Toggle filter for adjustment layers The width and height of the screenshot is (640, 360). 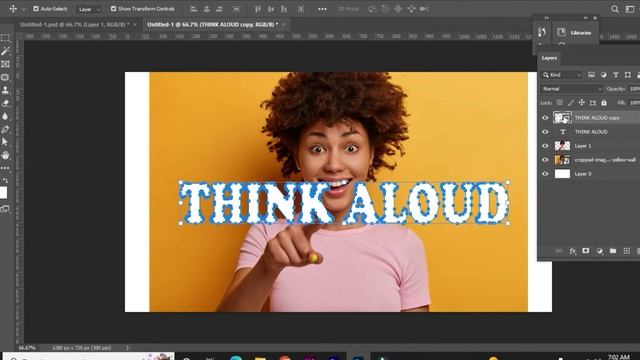coord(603,75)
